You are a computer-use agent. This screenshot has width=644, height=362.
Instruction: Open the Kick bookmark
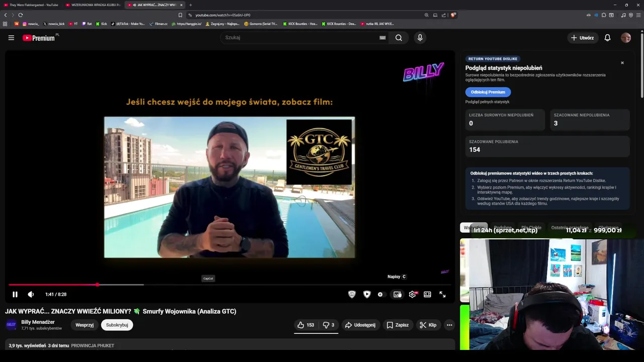(101, 24)
